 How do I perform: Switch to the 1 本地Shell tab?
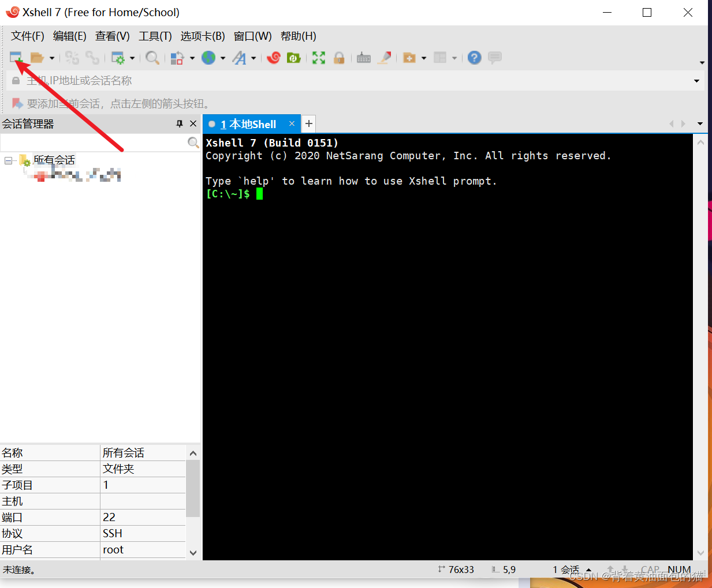tap(248, 124)
